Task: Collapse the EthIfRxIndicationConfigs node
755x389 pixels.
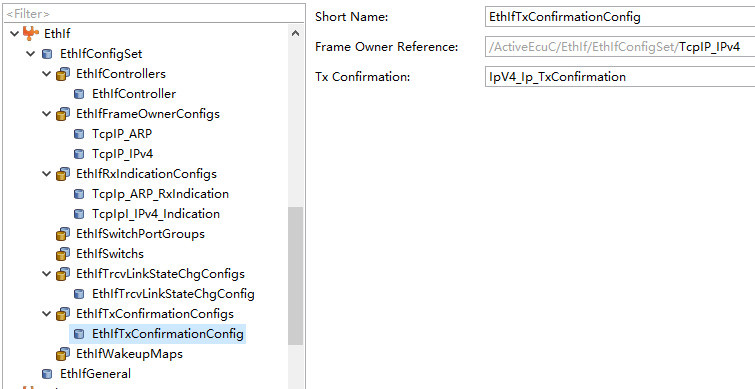Action: click(x=47, y=174)
